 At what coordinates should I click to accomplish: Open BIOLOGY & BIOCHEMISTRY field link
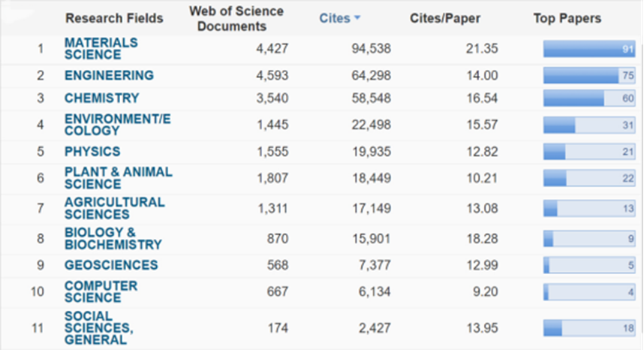113,238
